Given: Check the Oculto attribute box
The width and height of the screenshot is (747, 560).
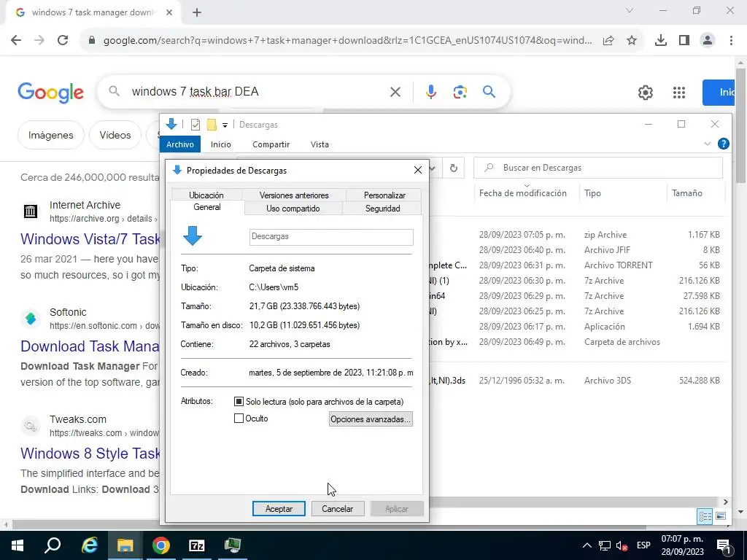Looking at the screenshot, I should point(239,419).
